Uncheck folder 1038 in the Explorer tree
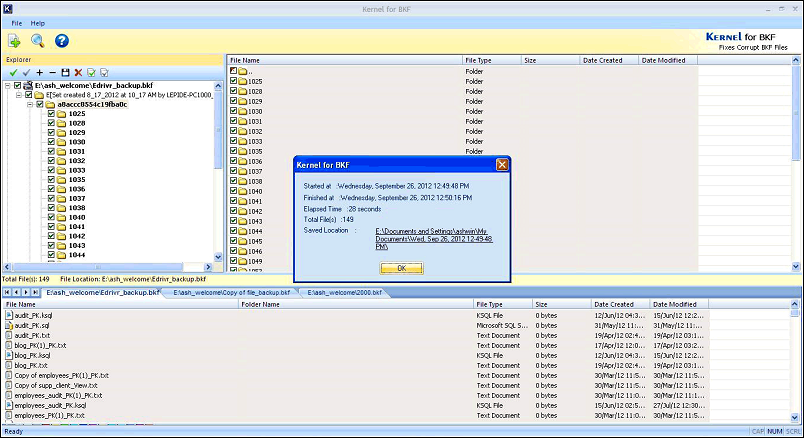This screenshot has height=438, width=804. tap(51, 208)
